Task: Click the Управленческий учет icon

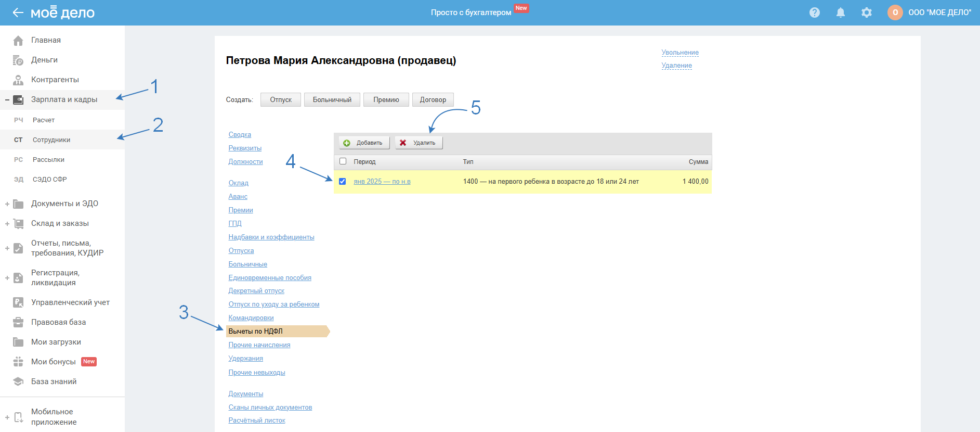Action: pyautogui.click(x=18, y=302)
